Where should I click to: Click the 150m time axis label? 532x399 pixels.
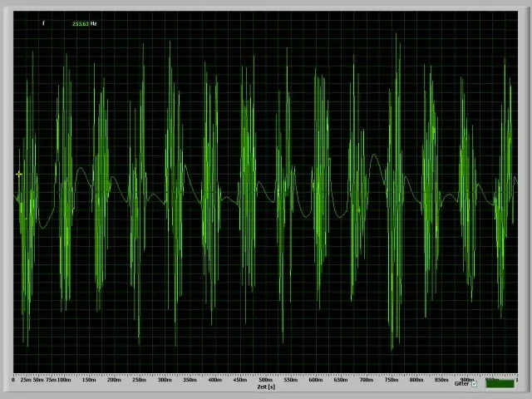pos(89,380)
